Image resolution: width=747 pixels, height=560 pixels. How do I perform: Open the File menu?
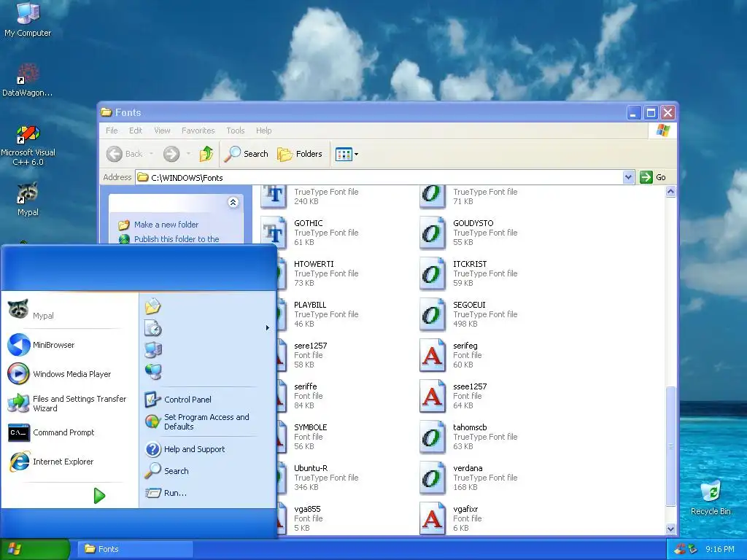(112, 131)
